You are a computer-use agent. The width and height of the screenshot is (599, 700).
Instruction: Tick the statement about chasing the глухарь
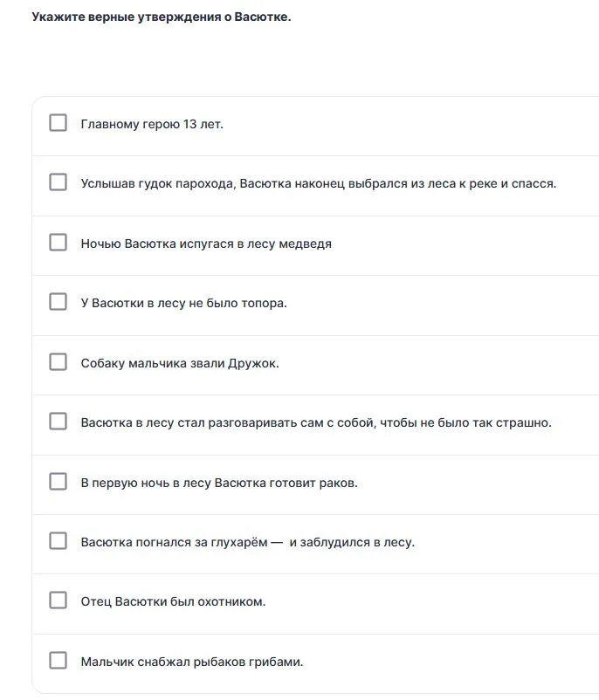click(x=59, y=543)
